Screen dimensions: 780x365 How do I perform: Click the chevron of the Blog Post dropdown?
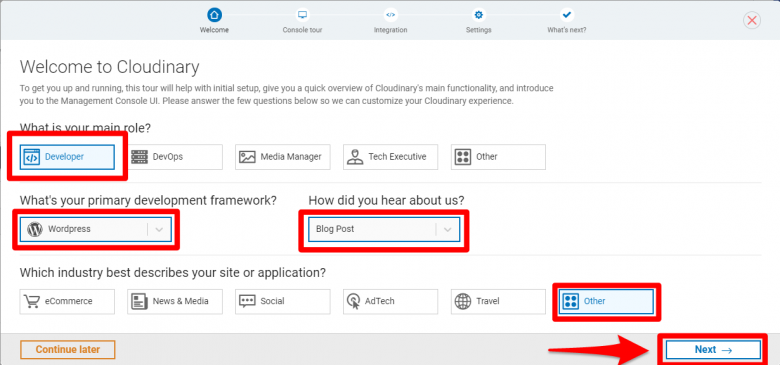447,229
